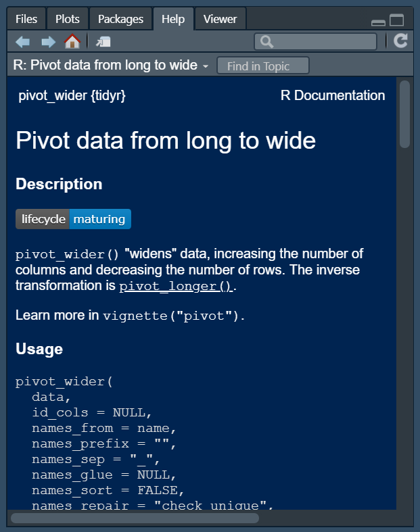This screenshot has height=532, width=420.
Task: Switch to the Files tab
Action: point(26,19)
